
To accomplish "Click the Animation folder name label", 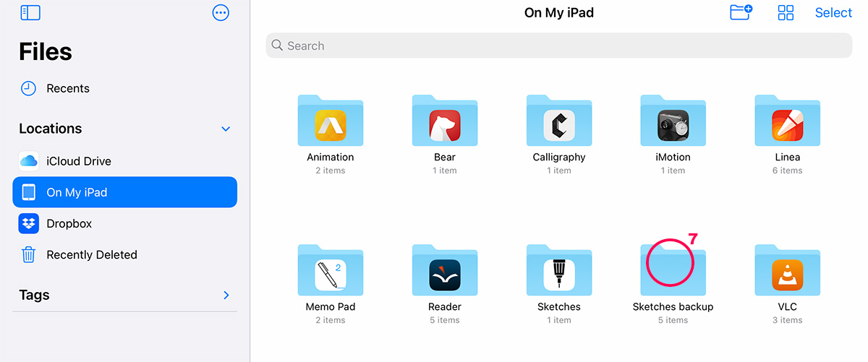I will point(331,157).
